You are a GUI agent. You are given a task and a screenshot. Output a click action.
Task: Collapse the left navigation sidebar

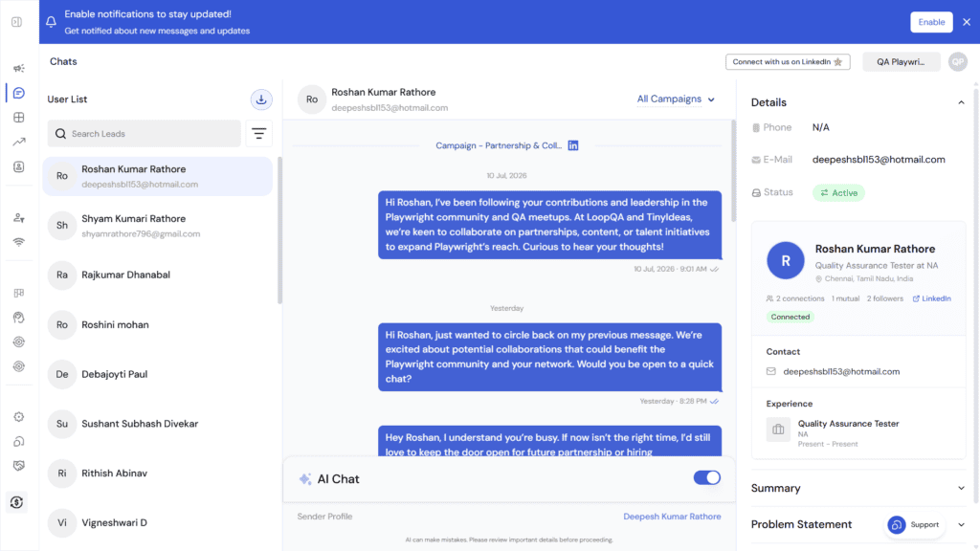click(17, 22)
